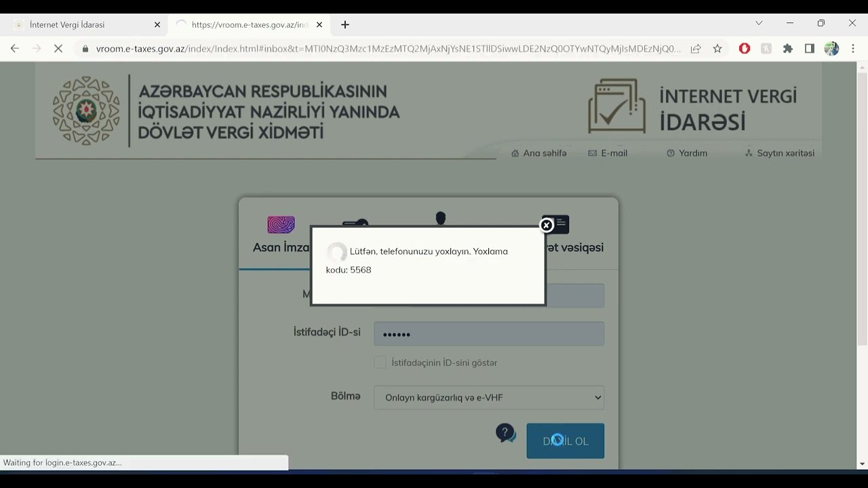This screenshot has height=488, width=868.
Task: Open the Chrome three-dot menu
Action: click(853, 49)
